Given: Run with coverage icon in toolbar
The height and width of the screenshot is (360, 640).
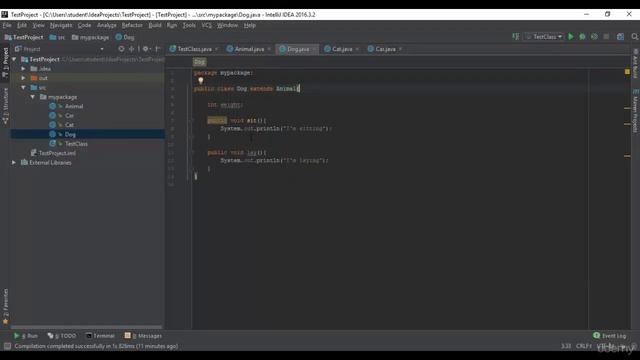Looking at the screenshot, I should click(594, 37).
